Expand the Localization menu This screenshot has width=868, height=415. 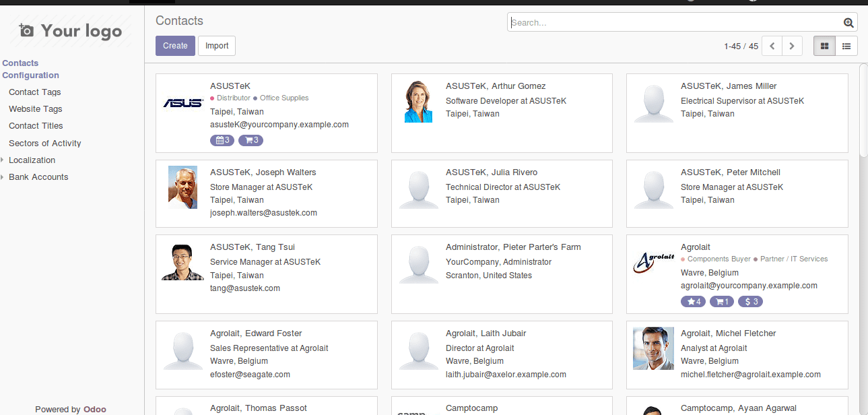32,160
